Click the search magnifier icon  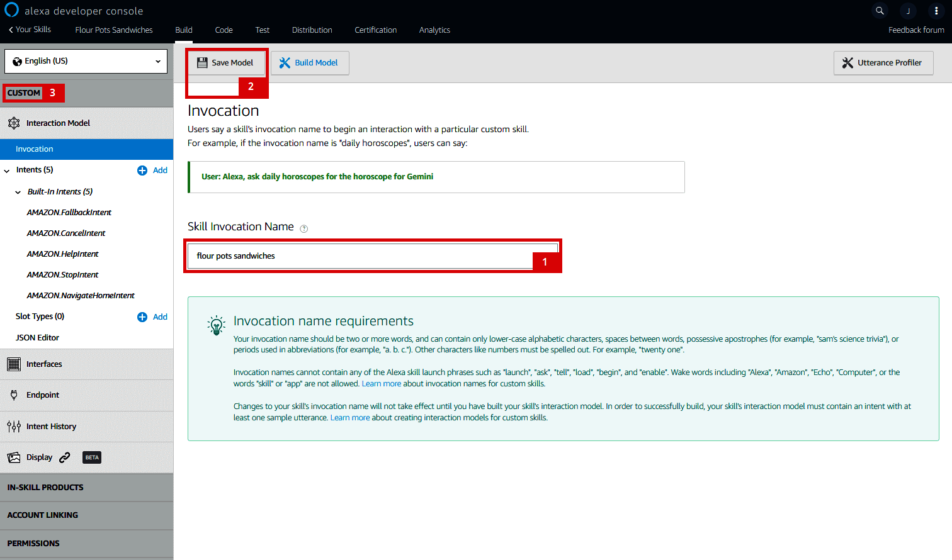[880, 11]
